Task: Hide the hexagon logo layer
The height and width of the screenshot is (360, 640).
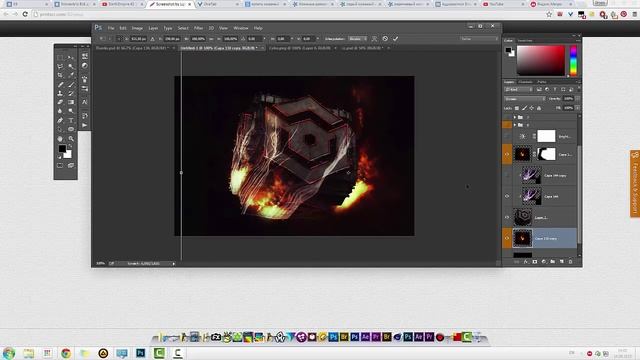Action: click(x=507, y=217)
